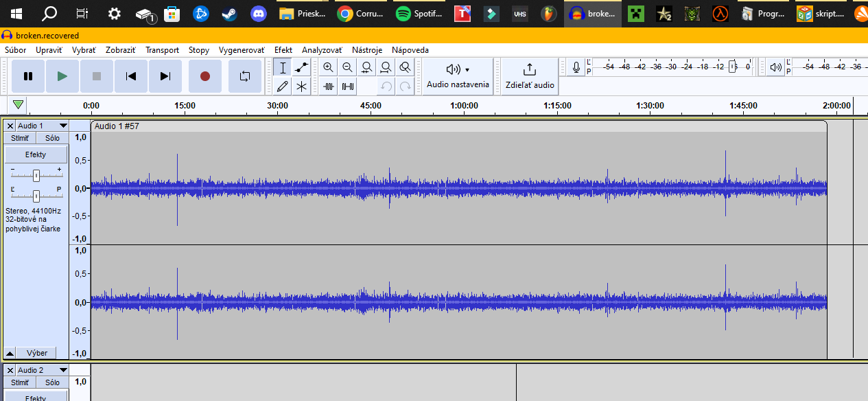Image resolution: width=868 pixels, height=401 pixels.
Task: Select the Draw (pencil) tool
Action: coord(282,87)
